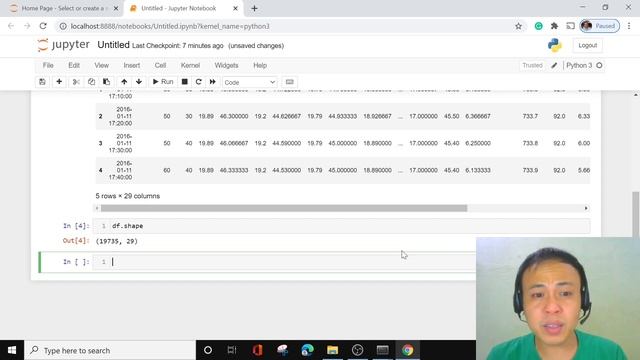This screenshot has width=640, height=360.
Task: Open File Explorer from taskbar
Action: (x=332, y=350)
